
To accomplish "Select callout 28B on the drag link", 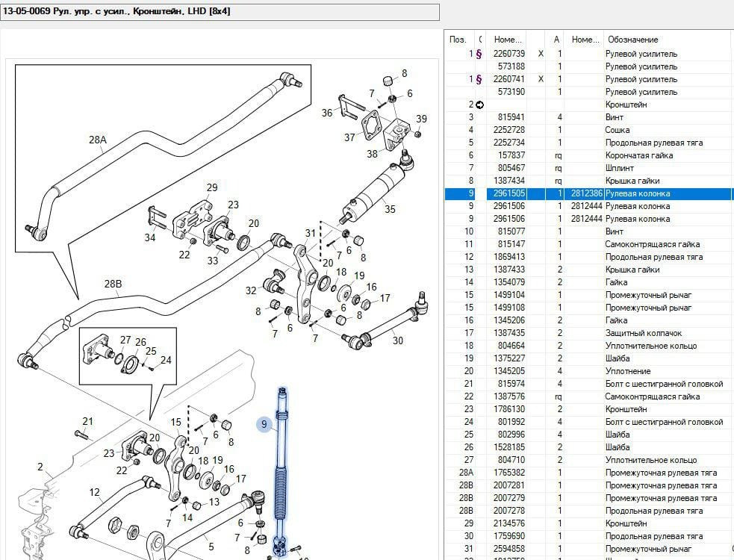I will (x=113, y=284).
